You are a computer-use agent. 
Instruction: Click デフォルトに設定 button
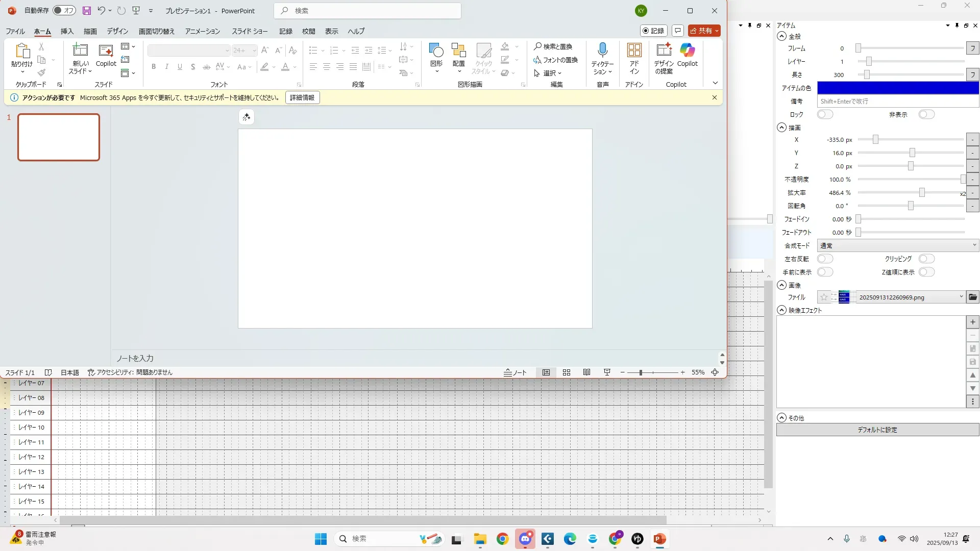[877, 430]
